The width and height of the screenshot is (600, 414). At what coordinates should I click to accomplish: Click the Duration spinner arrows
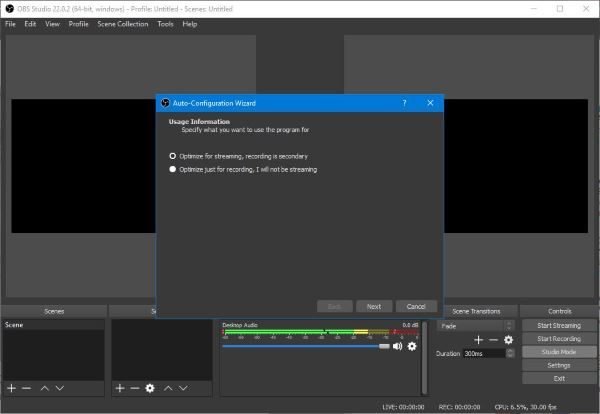pyautogui.click(x=510, y=353)
